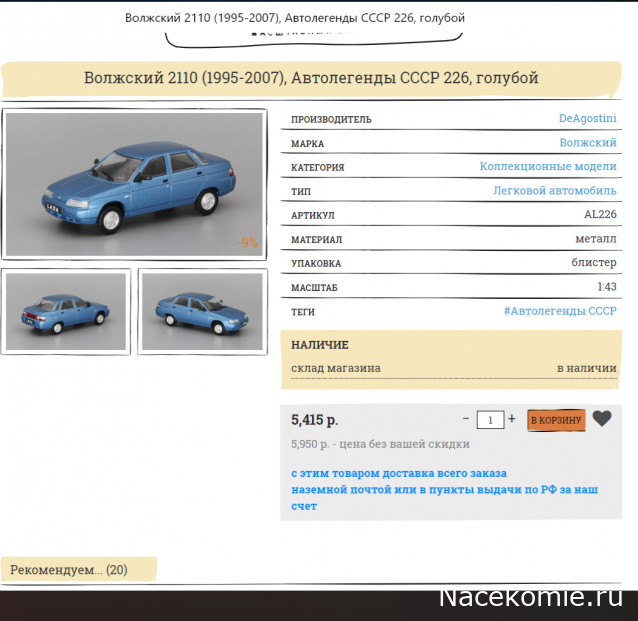Follow the «Волжский» brand link
The image size is (638, 621).
click(587, 143)
